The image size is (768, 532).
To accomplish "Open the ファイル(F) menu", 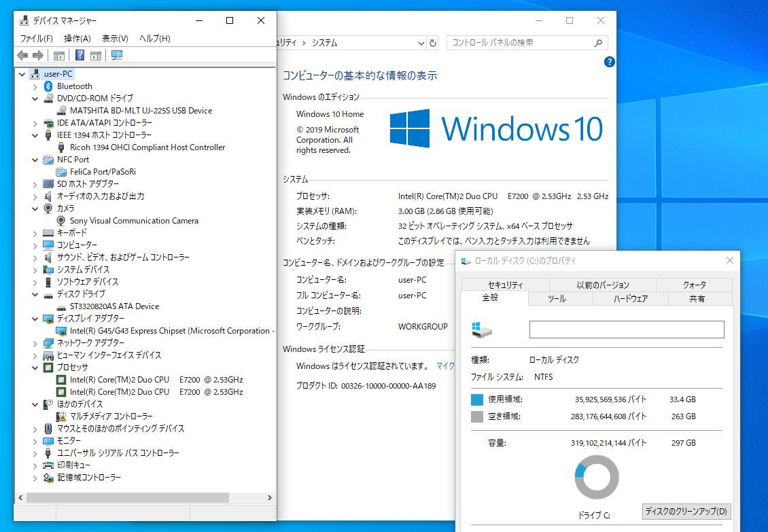I will pyautogui.click(x=36, y=38).
